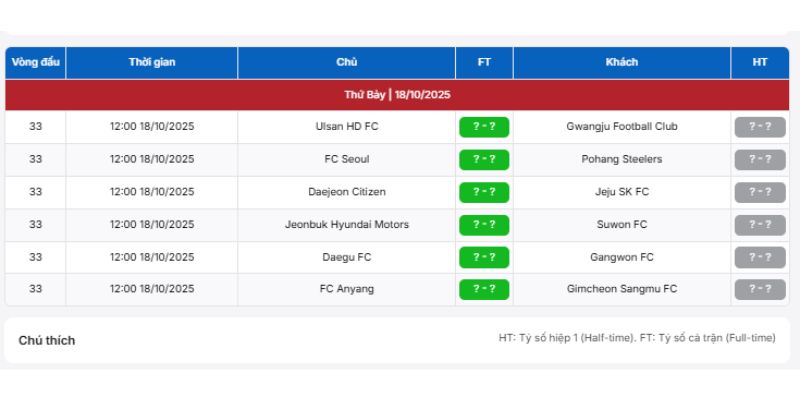Select the Pohang Steelers away team
Viewport: 800px width, 400px height.
click(x=621, y=159)
